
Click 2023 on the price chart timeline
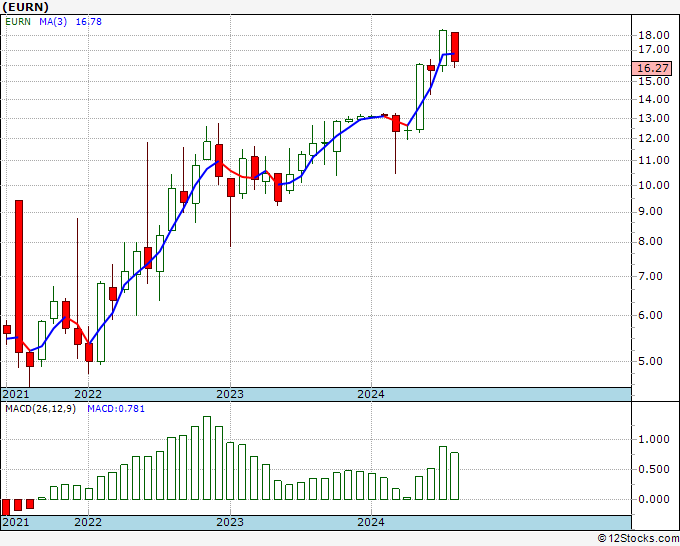pyautogui.click(x=230, y=394)
